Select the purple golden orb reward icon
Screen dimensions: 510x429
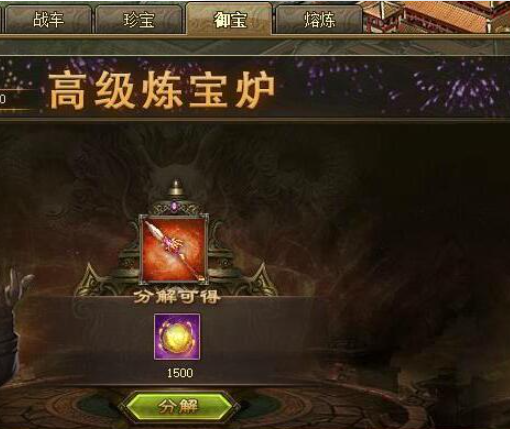pos(177,337)
